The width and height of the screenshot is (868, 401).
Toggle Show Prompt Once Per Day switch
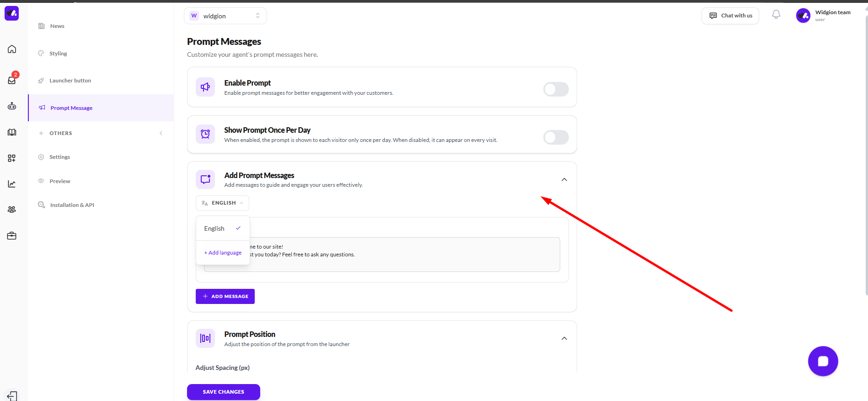tap(556, 137)
